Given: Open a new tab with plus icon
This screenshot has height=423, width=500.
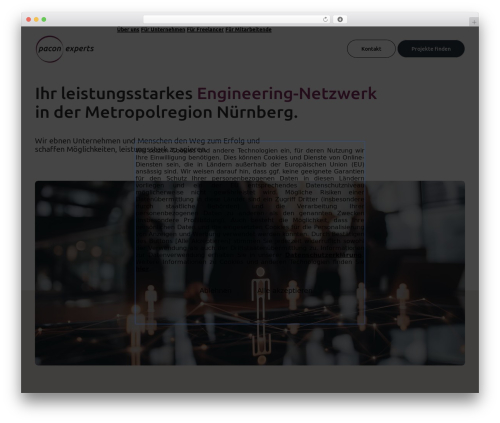Looking at the screenshot, I should (474, 22).
